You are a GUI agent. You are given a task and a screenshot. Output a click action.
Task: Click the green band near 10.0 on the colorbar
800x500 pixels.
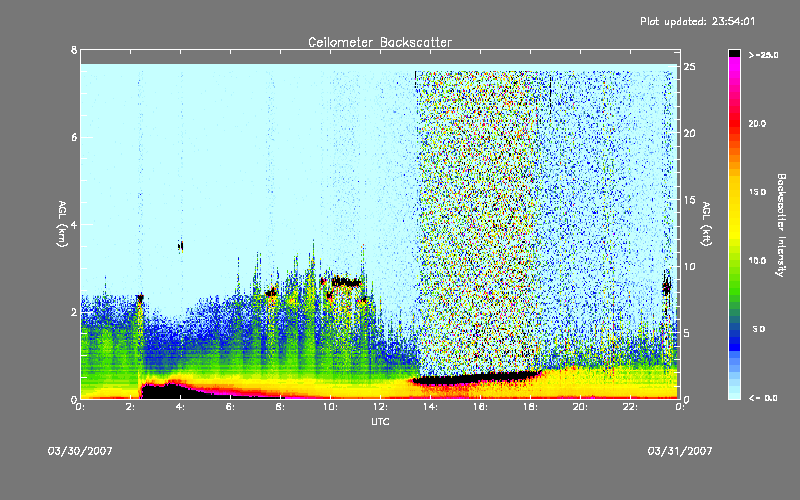[734, 261]
